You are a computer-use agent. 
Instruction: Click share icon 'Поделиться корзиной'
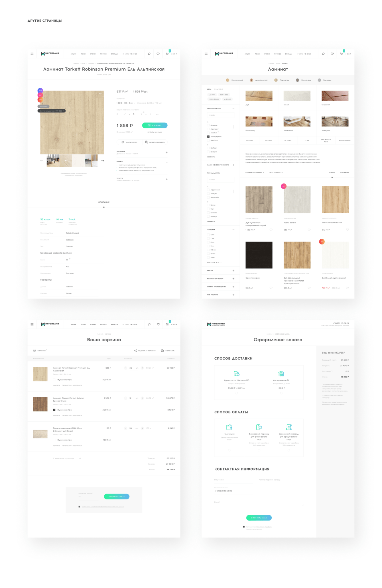coord(135,351)
